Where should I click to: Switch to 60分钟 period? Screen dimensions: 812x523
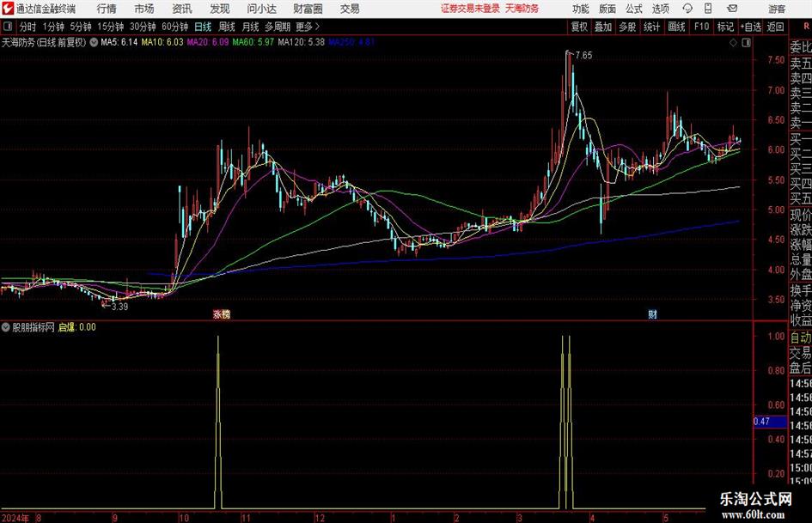coord(174,27)
